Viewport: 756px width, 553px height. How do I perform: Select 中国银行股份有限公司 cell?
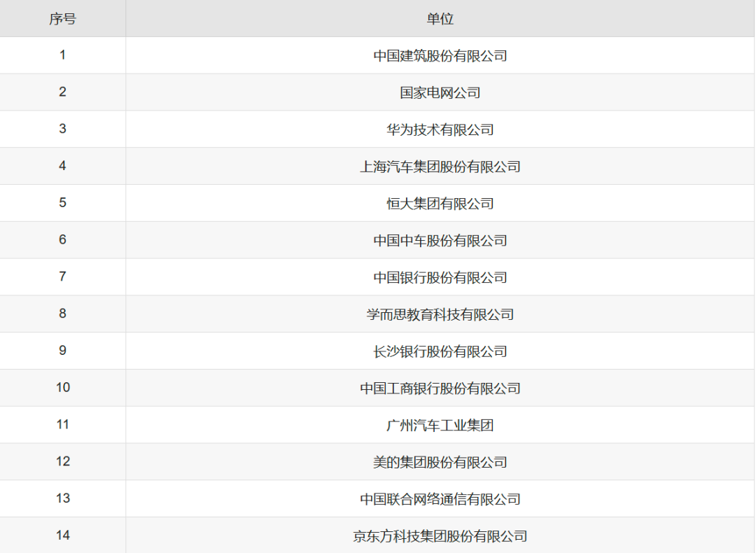pyautogui.click(x=440, y=278)
